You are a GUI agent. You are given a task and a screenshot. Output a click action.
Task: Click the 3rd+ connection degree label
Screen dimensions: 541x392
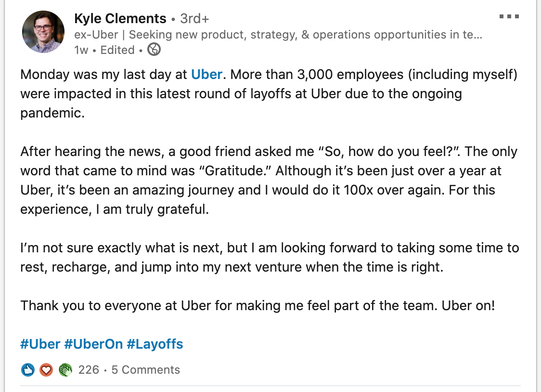(x=194, y=19)
